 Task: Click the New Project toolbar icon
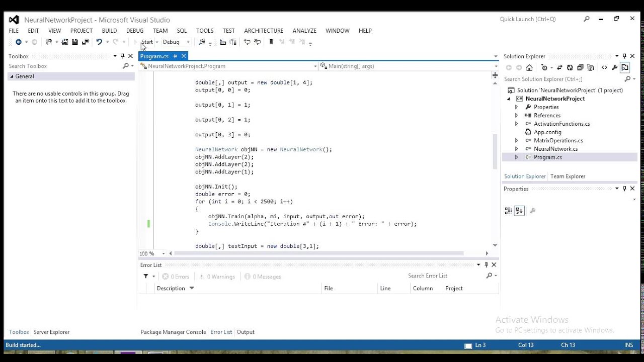[49, 42]
